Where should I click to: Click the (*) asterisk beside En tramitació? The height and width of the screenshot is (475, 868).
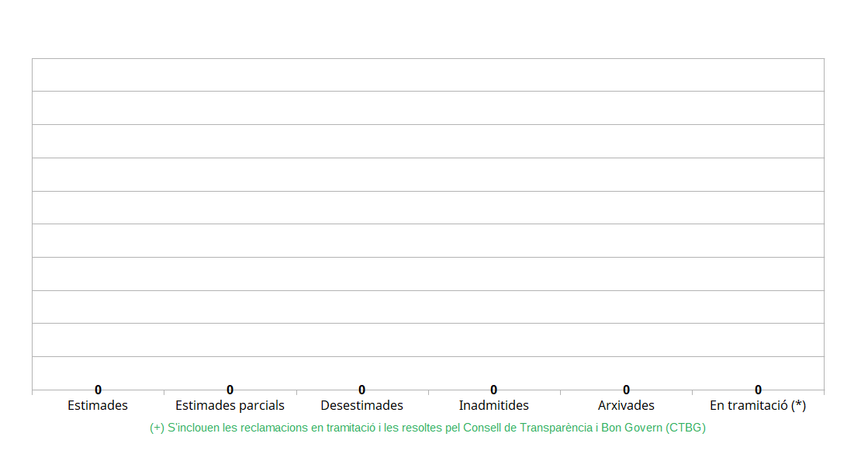[799, 405]
